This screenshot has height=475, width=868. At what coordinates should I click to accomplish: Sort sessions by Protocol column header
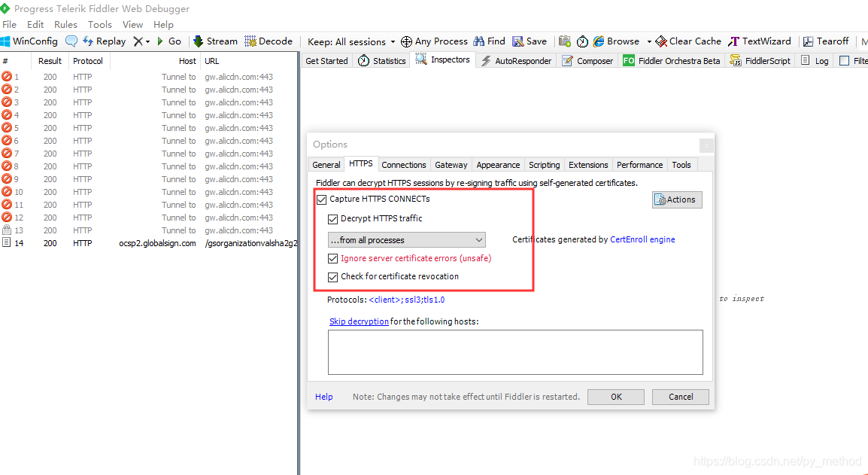88,61
